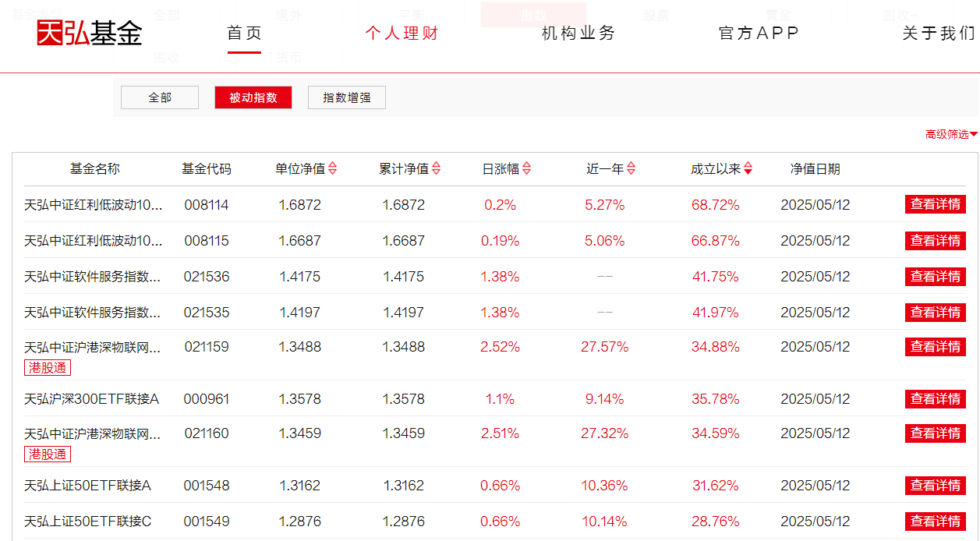View details for 天弘上证50ETF联接A
The height and width of the screenshot is (541, 980).
936,485
